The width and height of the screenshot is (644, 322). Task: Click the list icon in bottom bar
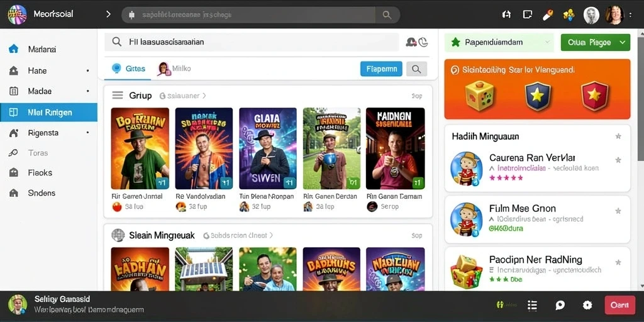532,305
